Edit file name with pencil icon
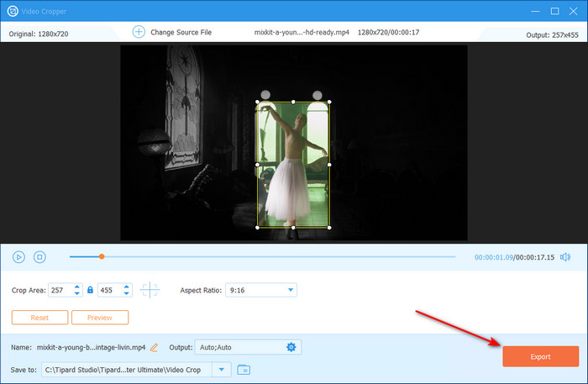588x384 pixels. point(154,347)
